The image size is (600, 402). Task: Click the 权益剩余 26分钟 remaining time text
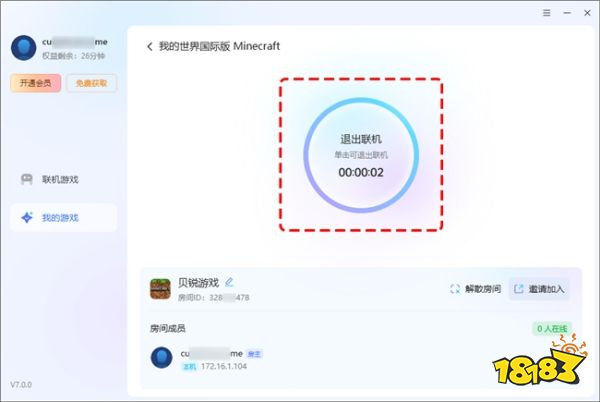(73, 56)
